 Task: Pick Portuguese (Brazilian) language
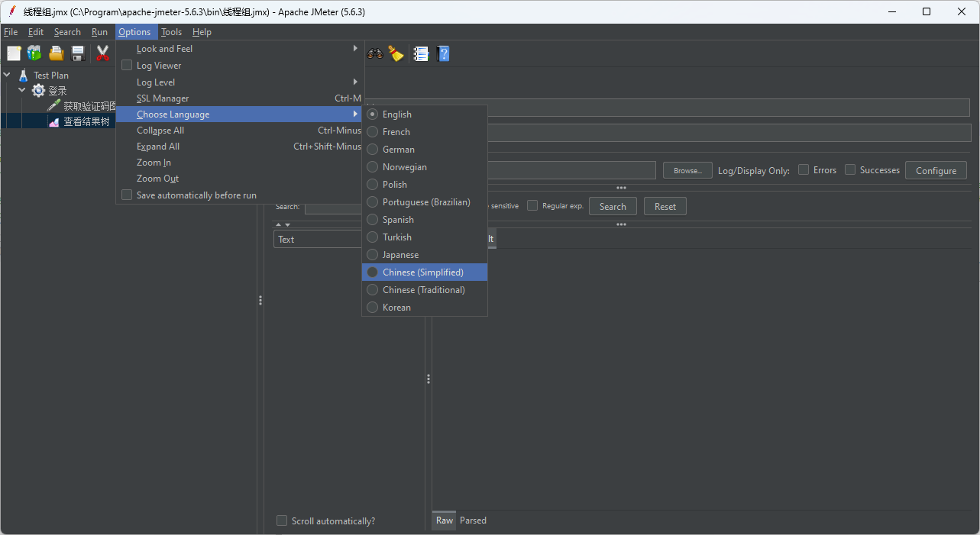(x=425, y=201)
